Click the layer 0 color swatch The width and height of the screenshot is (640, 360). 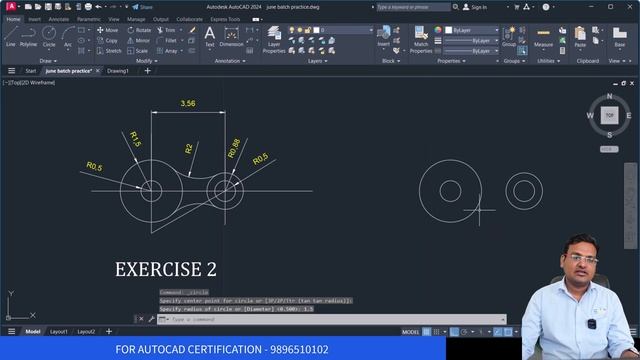(x=316, y=30)
